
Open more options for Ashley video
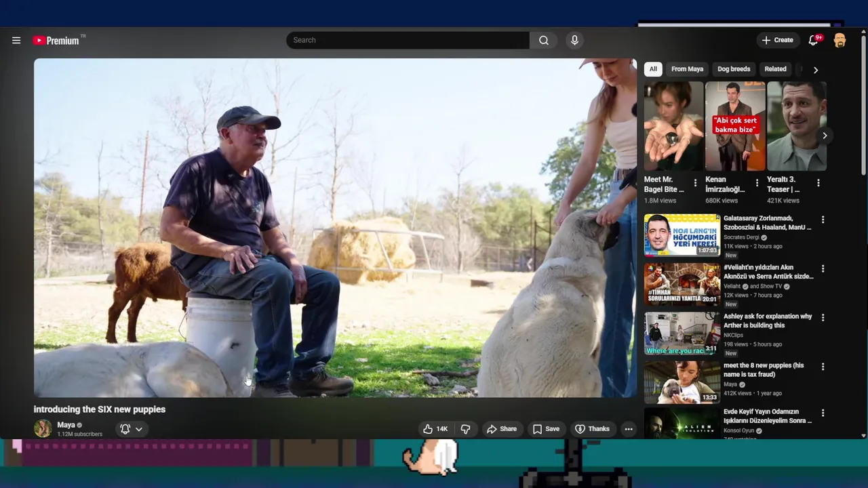point(823,317)
